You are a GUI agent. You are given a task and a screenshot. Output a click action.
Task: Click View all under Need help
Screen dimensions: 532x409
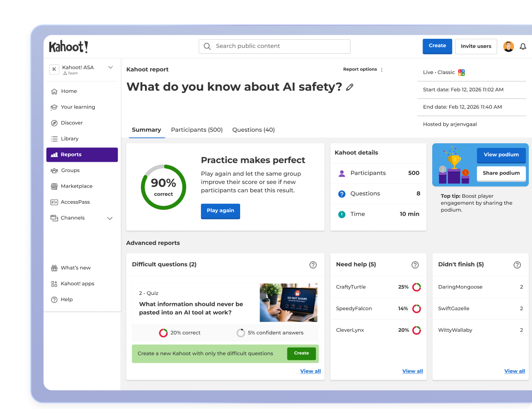[x=412, y=371]
